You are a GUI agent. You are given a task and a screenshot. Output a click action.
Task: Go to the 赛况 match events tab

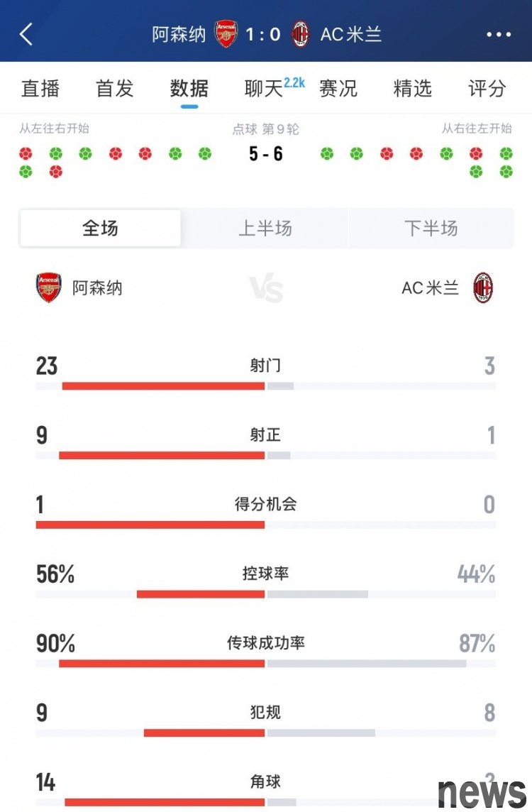pos(338,88)
